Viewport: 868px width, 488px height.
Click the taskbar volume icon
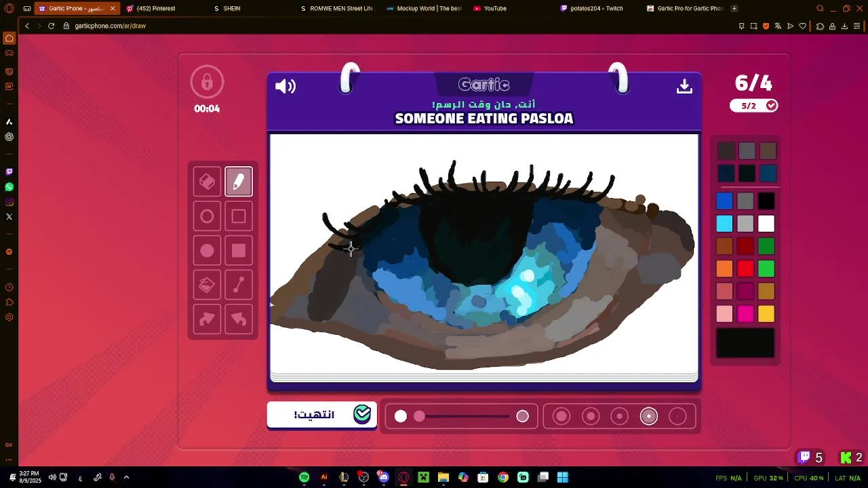click(52, 477)
